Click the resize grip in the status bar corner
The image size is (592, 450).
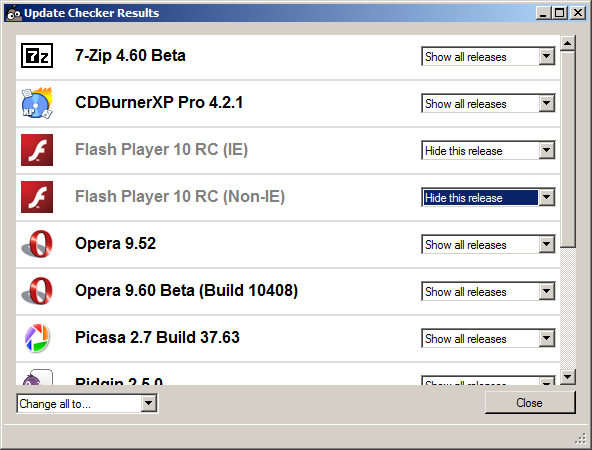[x=580, y=439]
